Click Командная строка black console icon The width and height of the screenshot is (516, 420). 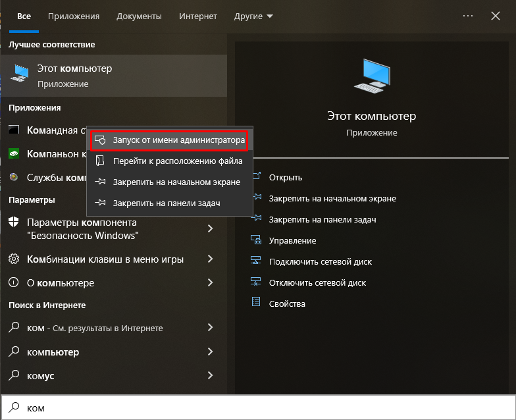click(14, 130)
